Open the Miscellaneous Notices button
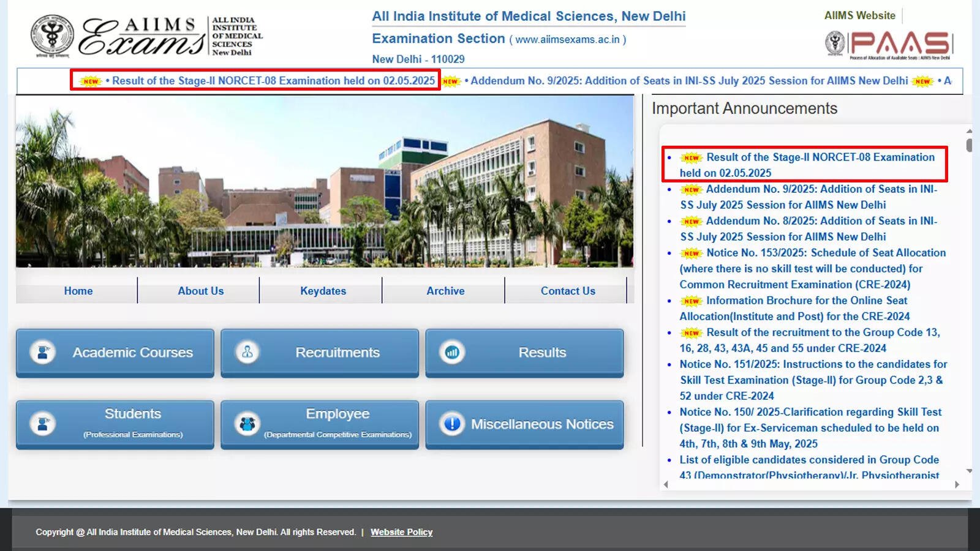This screenshot has width=980, height=551. coord(524,424)
